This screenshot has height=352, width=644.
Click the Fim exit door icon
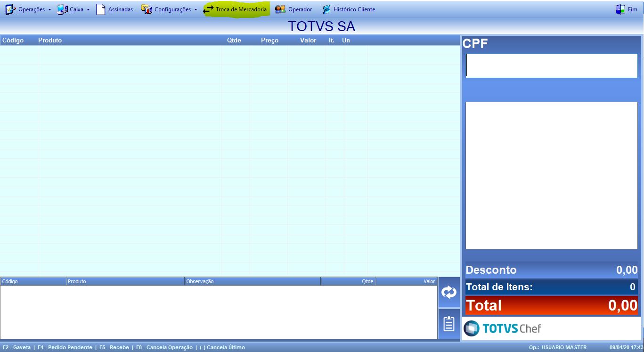(620, 9)
